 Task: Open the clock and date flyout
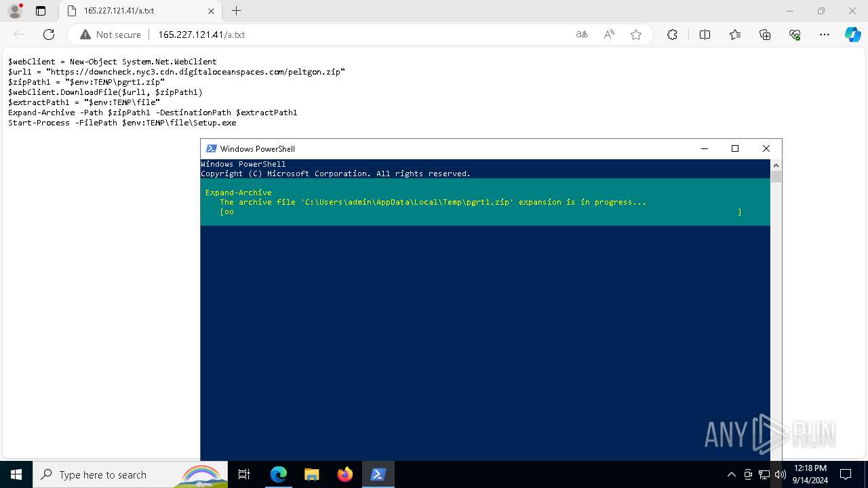[x=810, y=474]
